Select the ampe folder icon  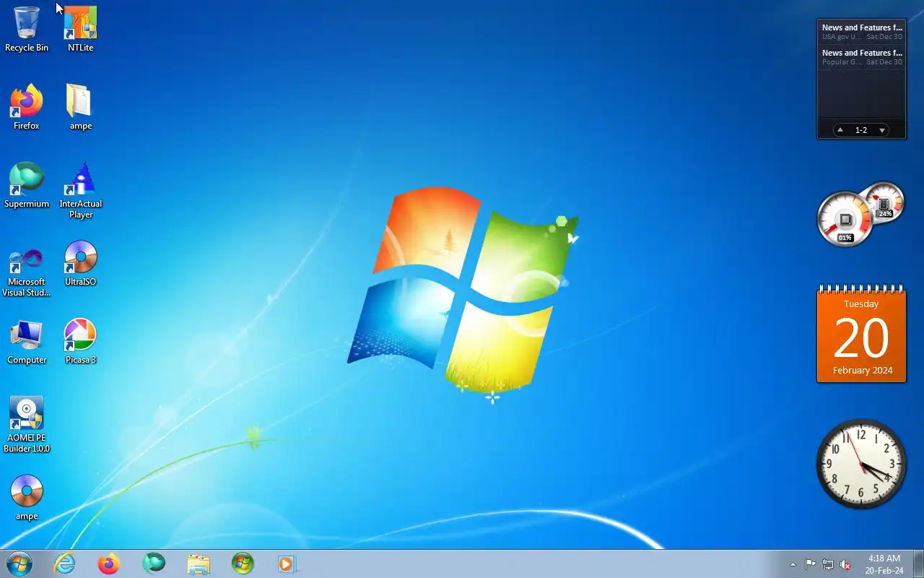click(80, 107)
